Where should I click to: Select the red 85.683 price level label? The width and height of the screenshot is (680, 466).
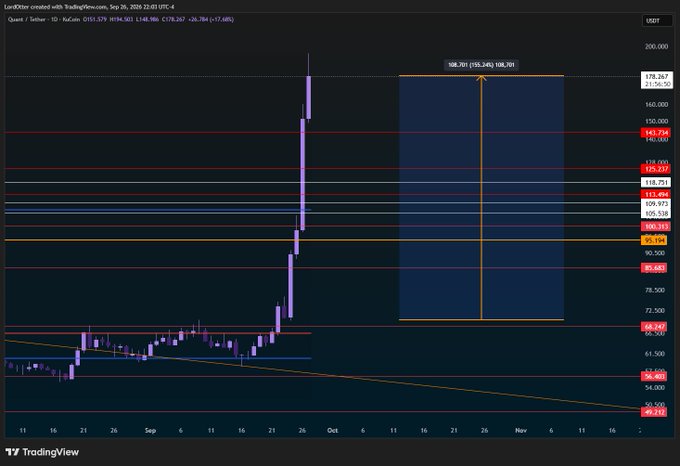655,268
